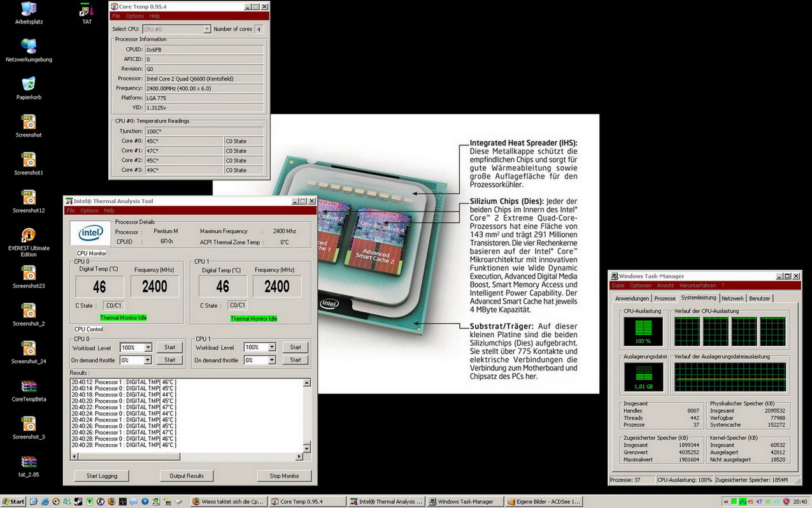812x508 pixels.
Task: Switch to Windows Task-Manager taskbar button
Action: click(x=465, y=502)
